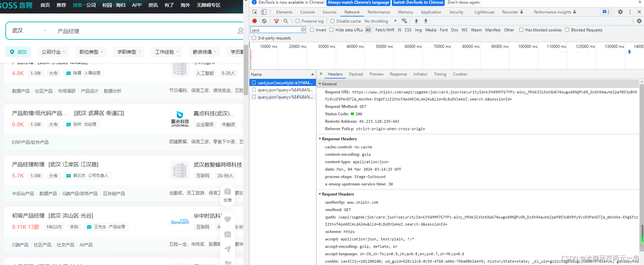Image resolution: width=644 pixels, height=265 pixels.
Task: Activate the inspect element picker icon
Action: tap(255, 12)
